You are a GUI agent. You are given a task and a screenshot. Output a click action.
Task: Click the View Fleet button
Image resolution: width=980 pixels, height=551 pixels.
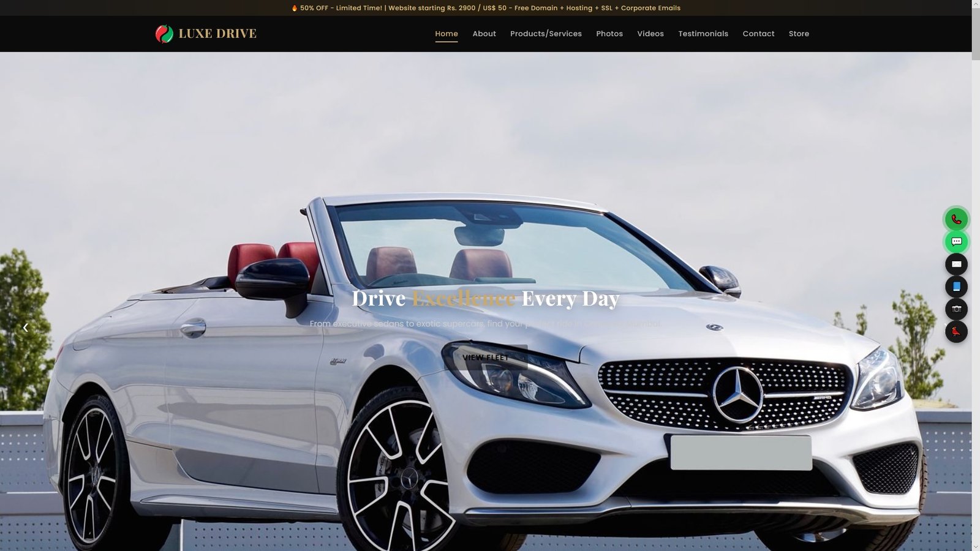point(486,358)
